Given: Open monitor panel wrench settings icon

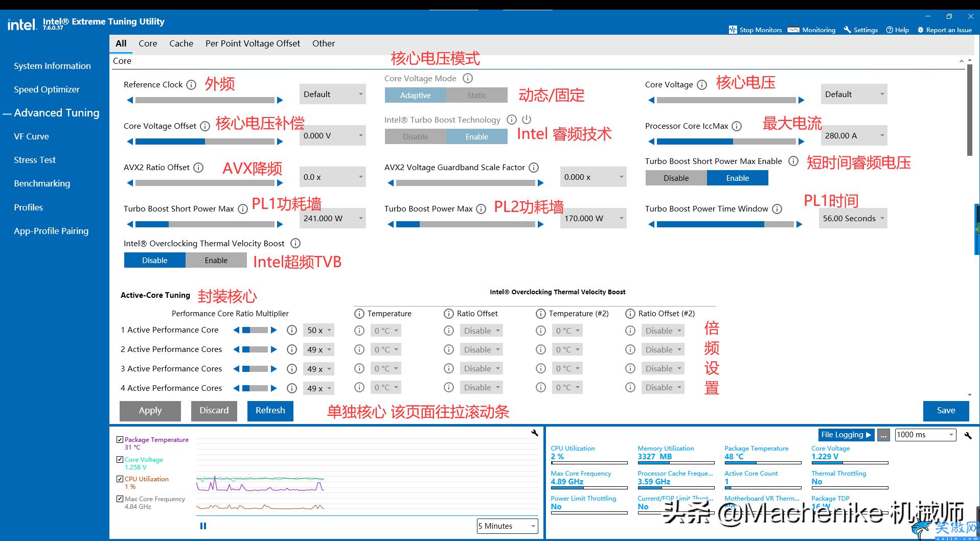Looking at the screenshot, I should [x=968, y=435].
